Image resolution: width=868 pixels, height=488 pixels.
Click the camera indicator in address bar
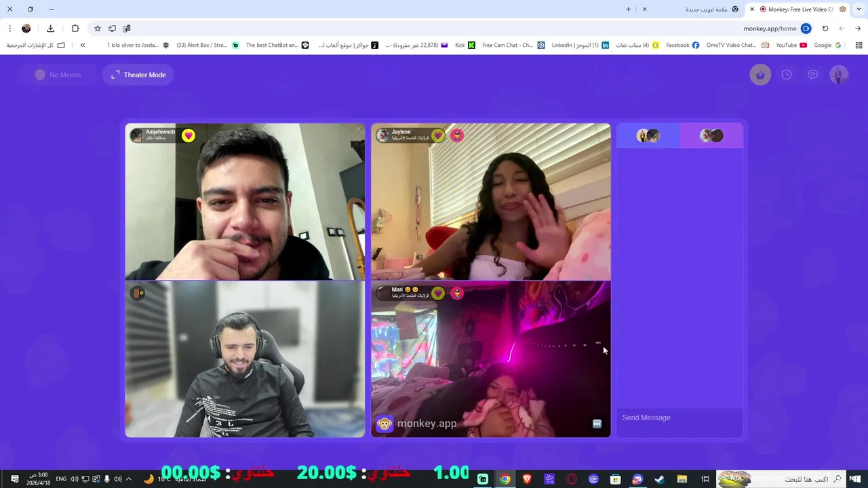point(806,28)
